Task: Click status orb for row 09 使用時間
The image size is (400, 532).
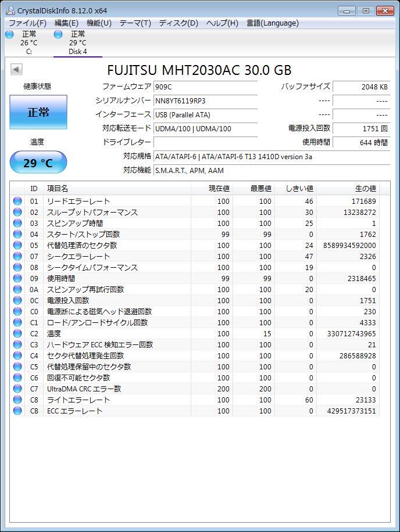Action: point(17,278)
